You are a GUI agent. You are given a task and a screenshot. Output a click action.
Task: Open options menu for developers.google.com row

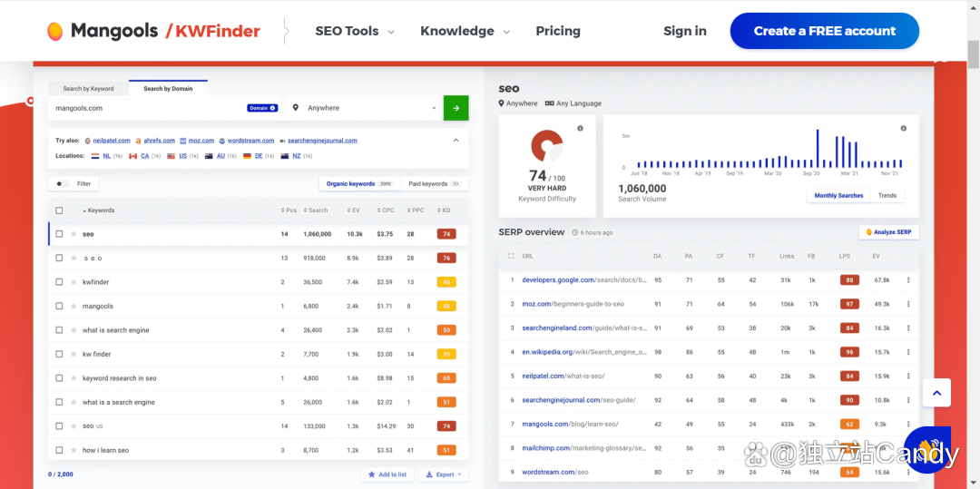pos(908,279)
